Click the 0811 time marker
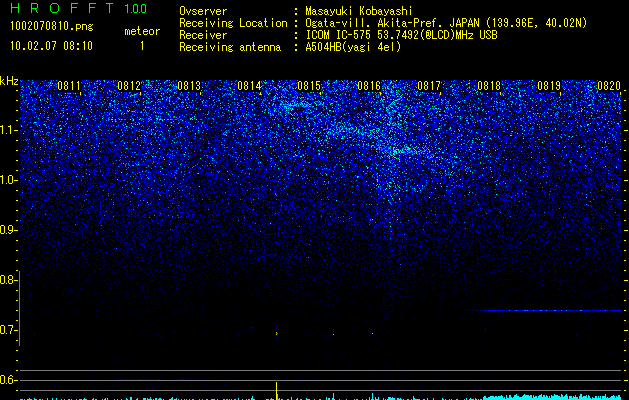629x400 pixels. [x=69, y=85]
